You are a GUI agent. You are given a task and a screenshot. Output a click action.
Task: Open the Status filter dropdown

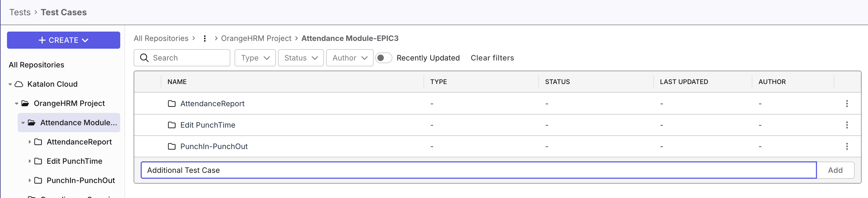pyautogui.click(x=300, y=58)
